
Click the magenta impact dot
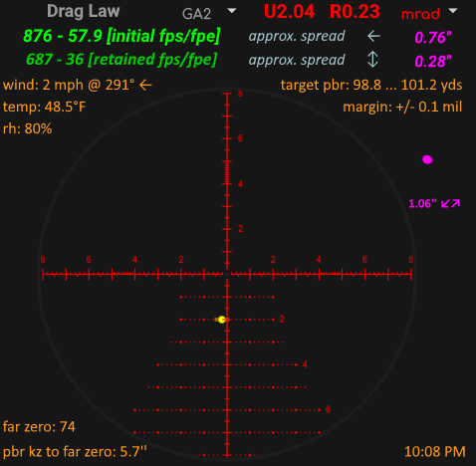pos(427,159)
